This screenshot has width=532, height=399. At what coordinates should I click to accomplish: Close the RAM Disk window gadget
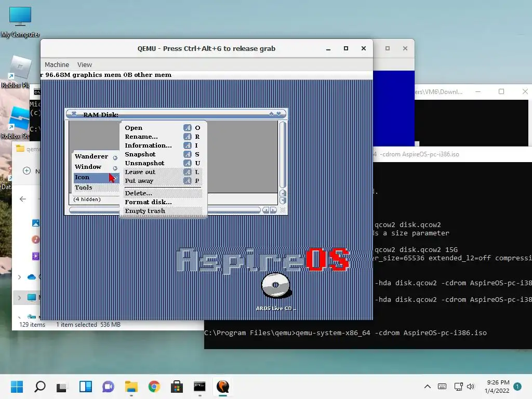click(74, 114)
